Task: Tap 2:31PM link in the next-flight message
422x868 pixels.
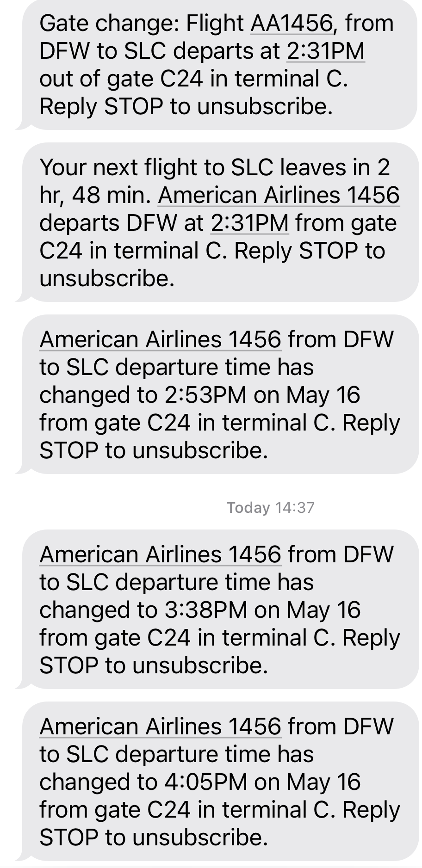Action: (x=250, y=223)
